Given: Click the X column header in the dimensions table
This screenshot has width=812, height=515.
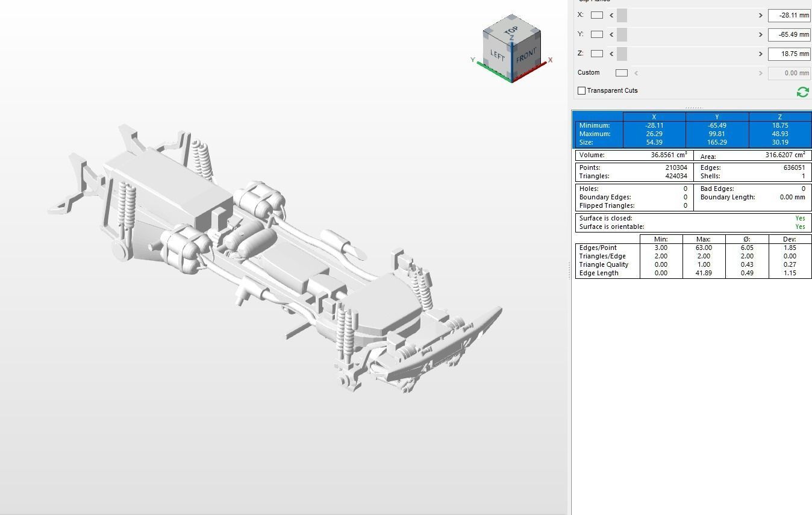Looking at the screenshot, I should [x=654, y=117].
